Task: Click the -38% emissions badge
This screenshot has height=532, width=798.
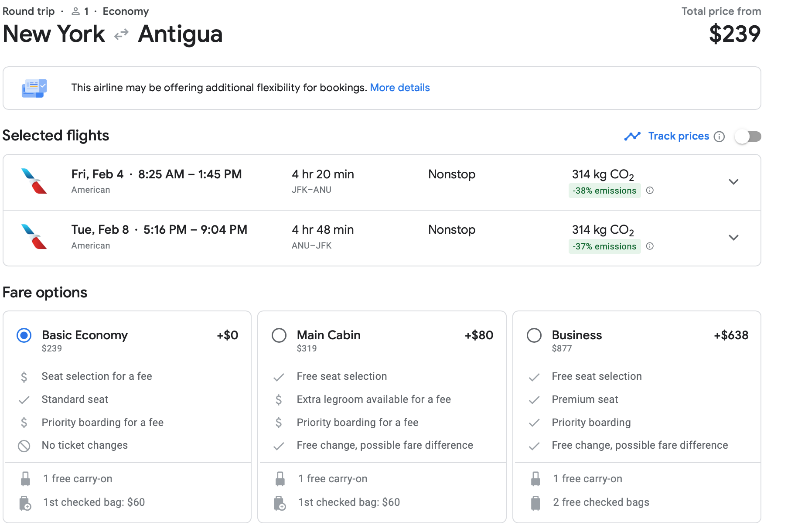Action: pos(604,191)
